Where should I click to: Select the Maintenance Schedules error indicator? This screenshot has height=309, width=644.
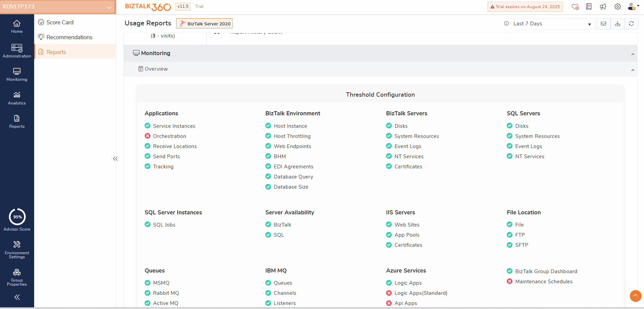[510, 281]
